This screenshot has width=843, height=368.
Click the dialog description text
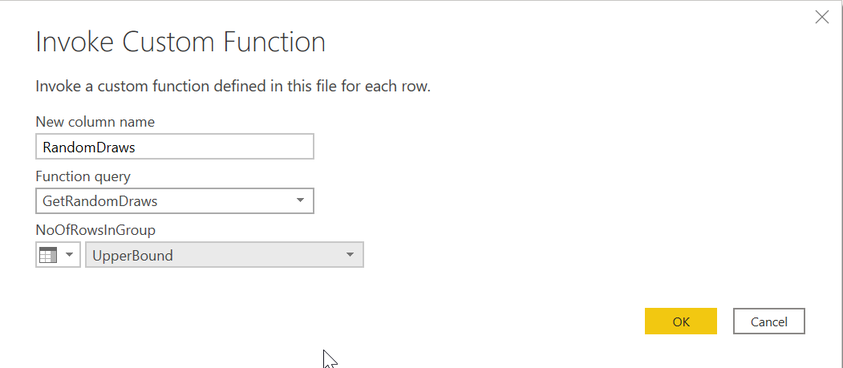[233, 86]
